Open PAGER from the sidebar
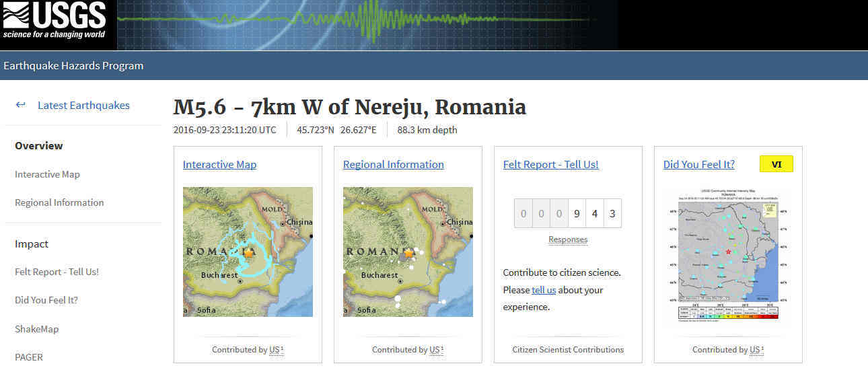 [29, 357]
